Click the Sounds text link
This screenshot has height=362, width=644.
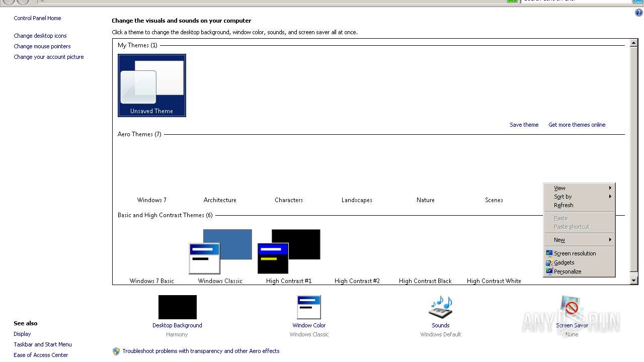point(441,325)
